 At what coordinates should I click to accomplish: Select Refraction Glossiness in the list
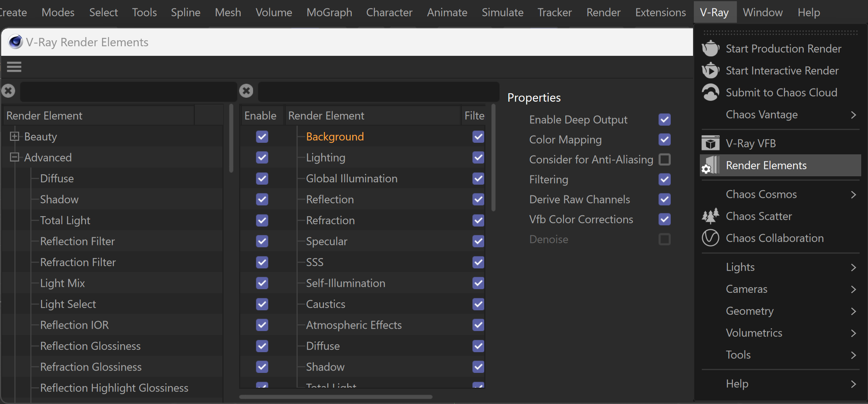click(x=90, y=367)
